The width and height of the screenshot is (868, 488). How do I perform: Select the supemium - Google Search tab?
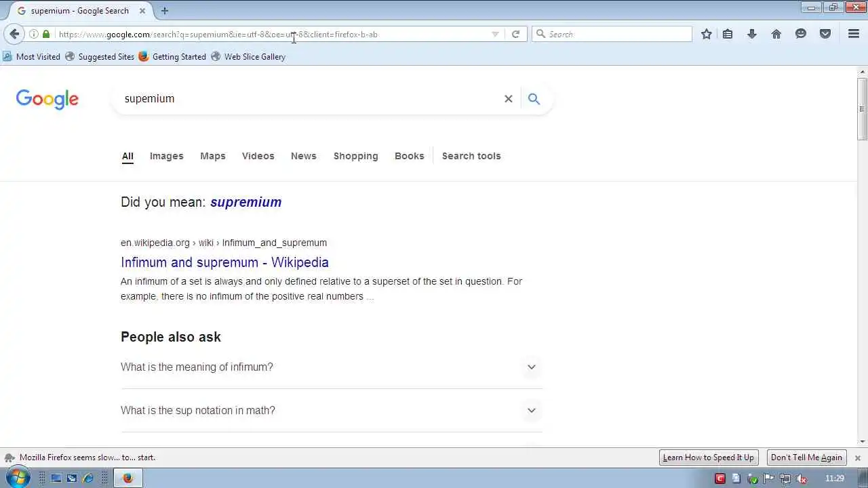point(80,11)
